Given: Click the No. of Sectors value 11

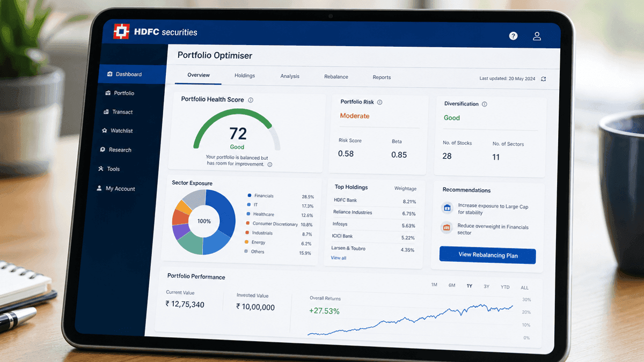Looking at the screenshot, I should point(496,157).
